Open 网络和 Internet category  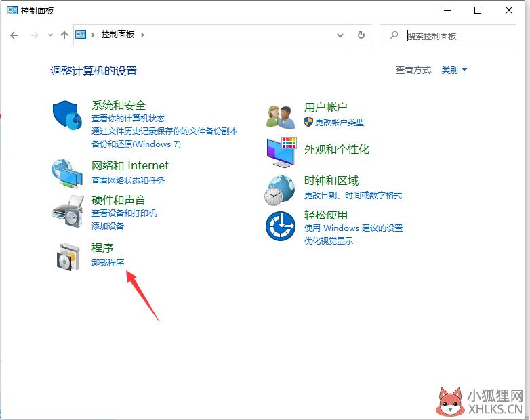[130, 165]
